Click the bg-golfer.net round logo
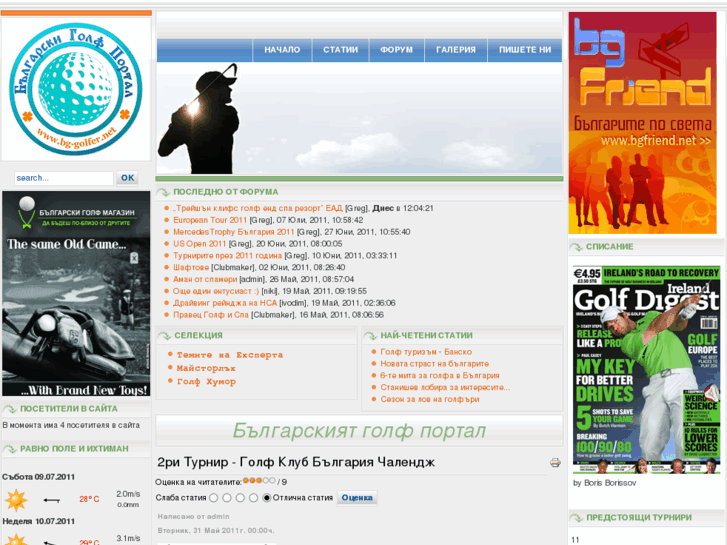727x545 pixels. (x=76, y=89)
